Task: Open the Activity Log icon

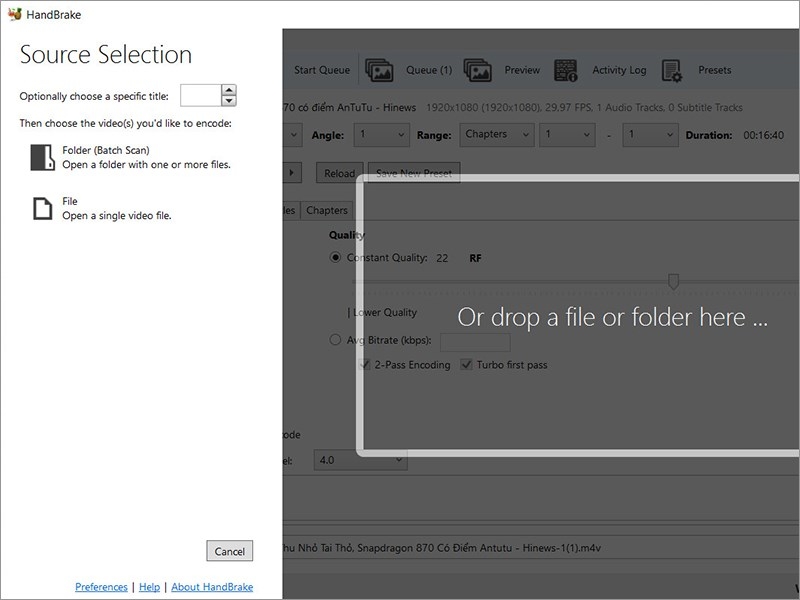Action: [567, 70]
